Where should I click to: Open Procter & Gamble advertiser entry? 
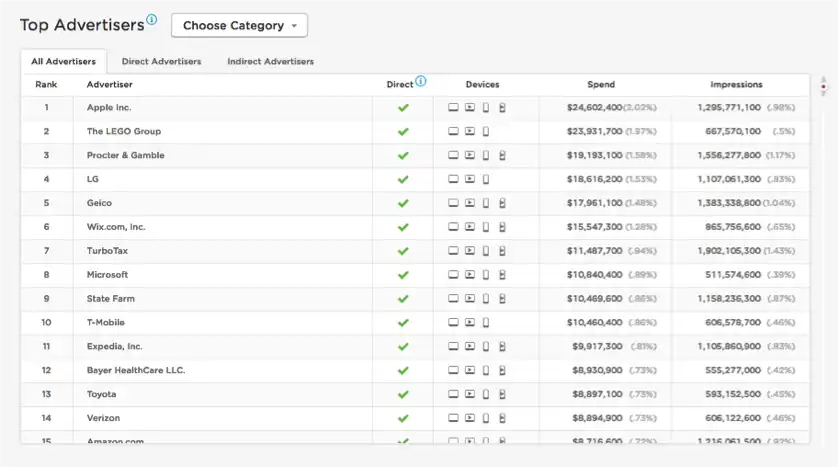click(x=125, y=155)
